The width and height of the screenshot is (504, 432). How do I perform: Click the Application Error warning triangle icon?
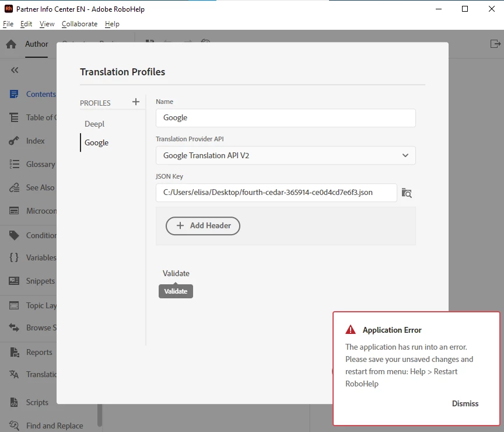point(351,330)
